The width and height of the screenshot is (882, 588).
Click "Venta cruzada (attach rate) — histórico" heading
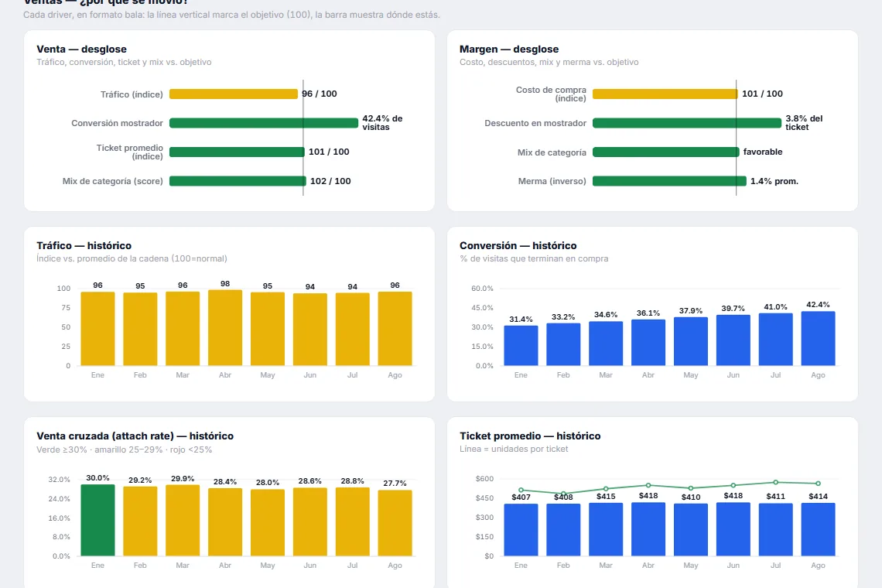tap(135, 436)
